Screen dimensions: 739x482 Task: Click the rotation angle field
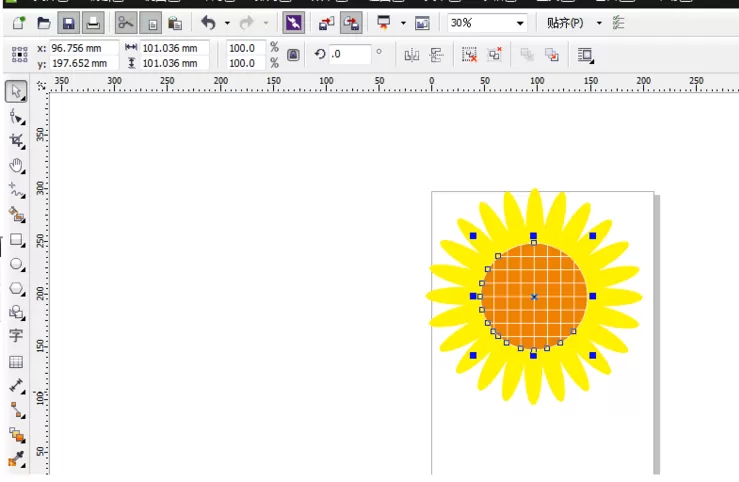pyautogui.click(x=350, y=54)
